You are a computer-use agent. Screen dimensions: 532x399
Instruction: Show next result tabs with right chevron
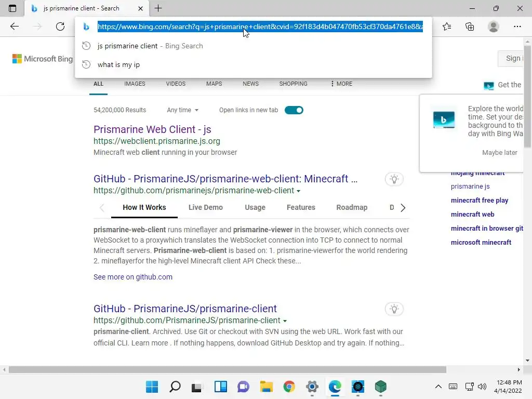coord(403,208)
